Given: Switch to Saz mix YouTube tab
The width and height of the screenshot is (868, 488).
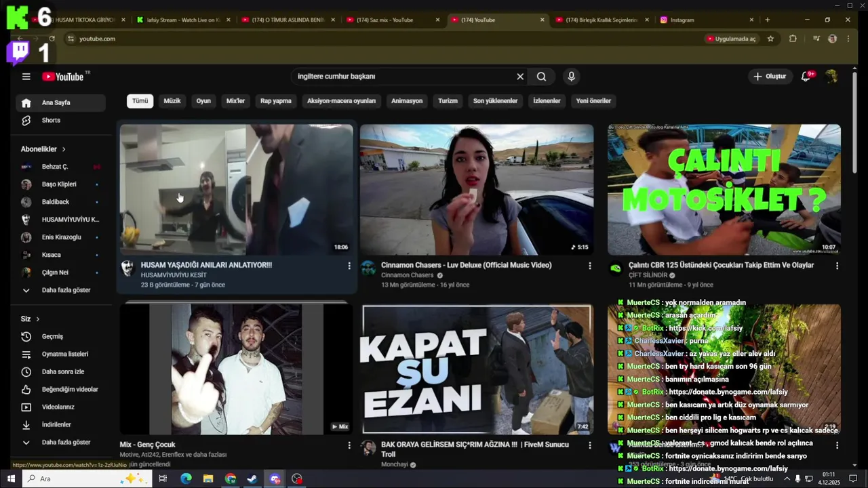Looking at the screenshot, I should [393, 20].
